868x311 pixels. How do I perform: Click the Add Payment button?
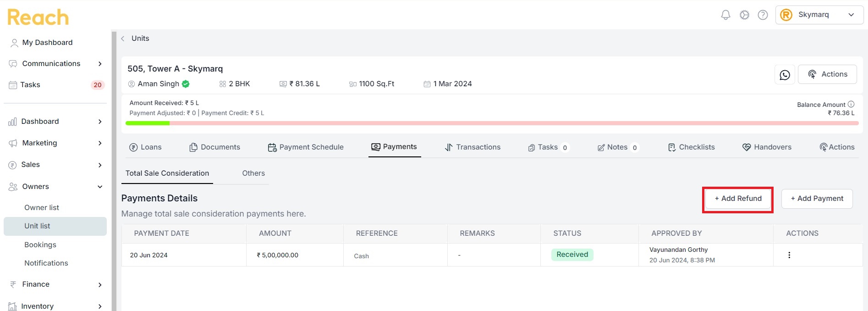coord(817,199)
